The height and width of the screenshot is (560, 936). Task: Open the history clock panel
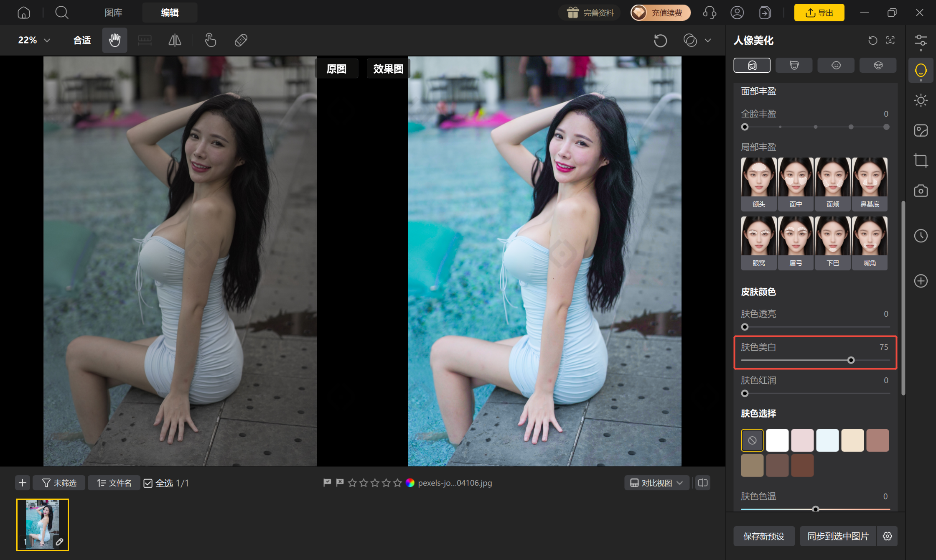click(x=921, y=236)
